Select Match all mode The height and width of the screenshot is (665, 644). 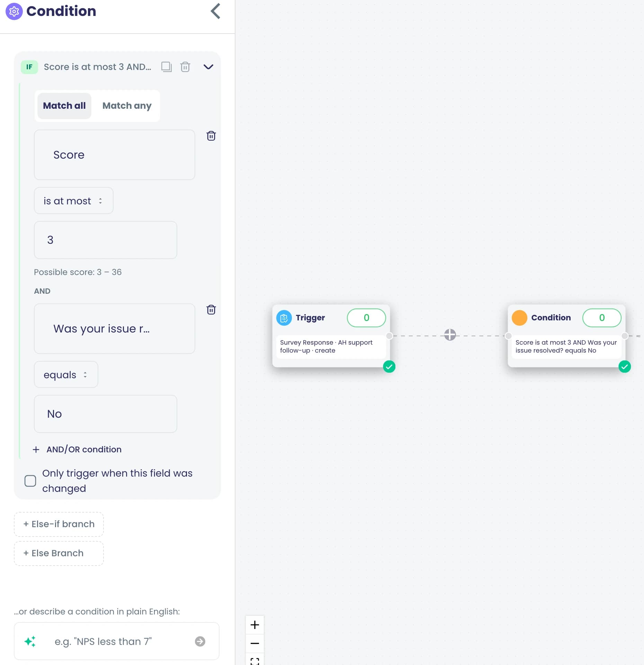pyautogui.click(x=64, y=106)
